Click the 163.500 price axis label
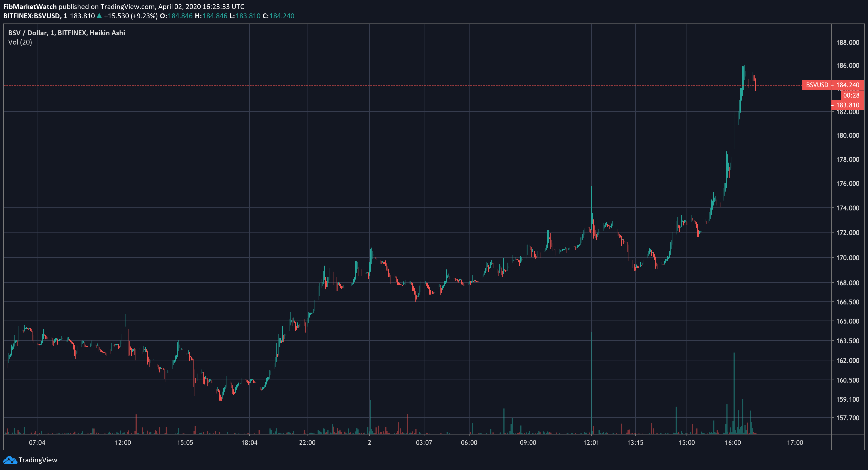This screenshot has height=470, width=868. [x=848, y=341]
